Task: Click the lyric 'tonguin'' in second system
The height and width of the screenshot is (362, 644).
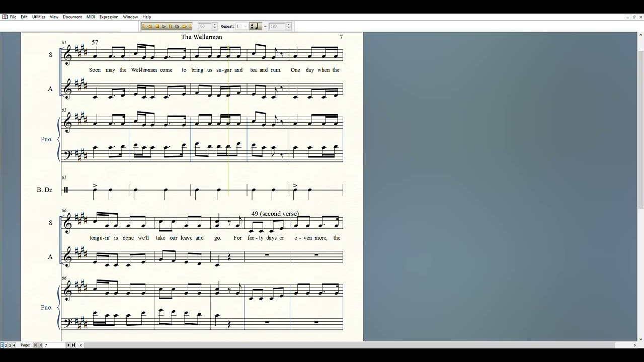Action: click(x=100, y=238)
